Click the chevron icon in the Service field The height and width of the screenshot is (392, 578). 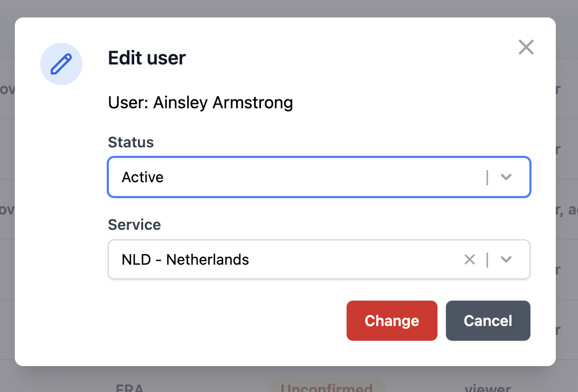(x=506, y=259)
